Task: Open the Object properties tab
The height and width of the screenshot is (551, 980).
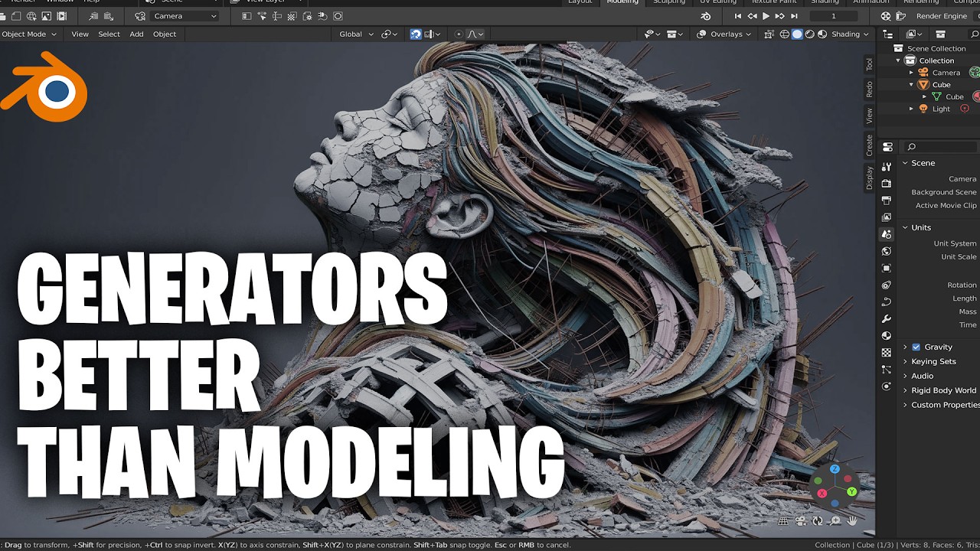Action: (887, 268)
